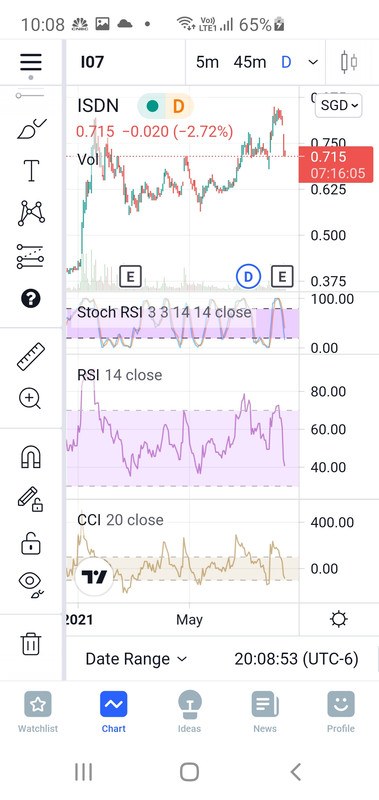Click the right E earnings marker

pos(282,277)
